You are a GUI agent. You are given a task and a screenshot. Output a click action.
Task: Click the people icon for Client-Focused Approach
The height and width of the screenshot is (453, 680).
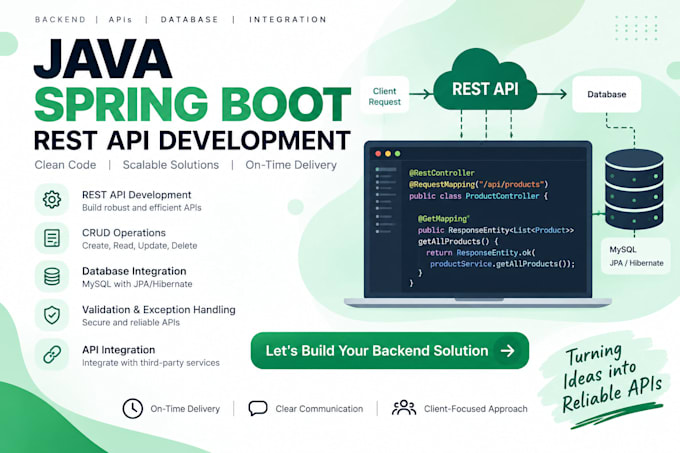tap(404, 408)
